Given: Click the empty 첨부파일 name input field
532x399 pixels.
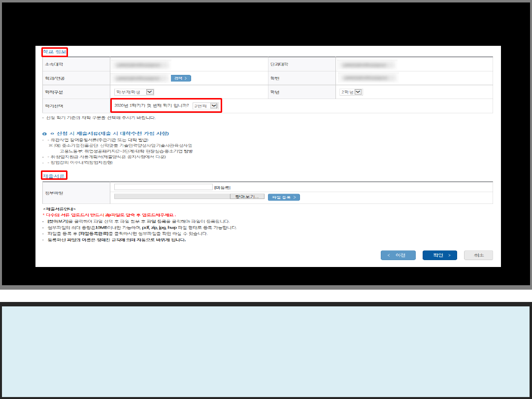Looking at the screenshot, I should tap(163, 187).
